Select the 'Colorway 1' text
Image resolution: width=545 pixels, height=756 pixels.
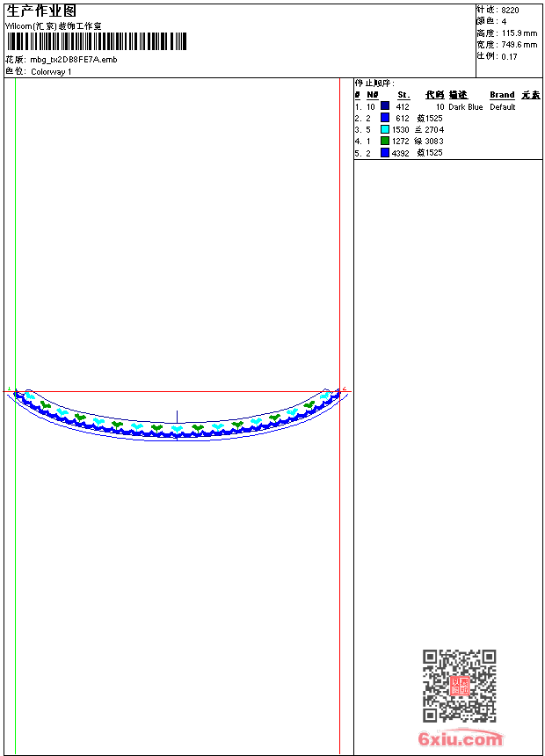tap(51, 72)
